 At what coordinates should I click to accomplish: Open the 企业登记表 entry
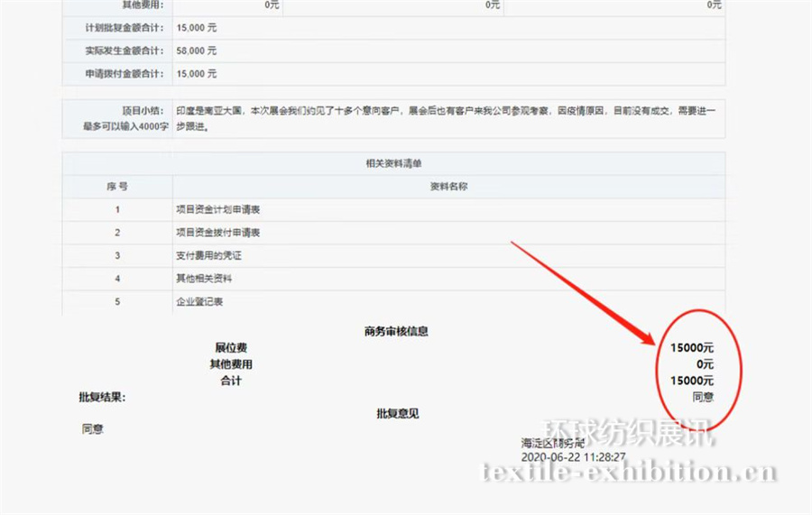[198, 302]
